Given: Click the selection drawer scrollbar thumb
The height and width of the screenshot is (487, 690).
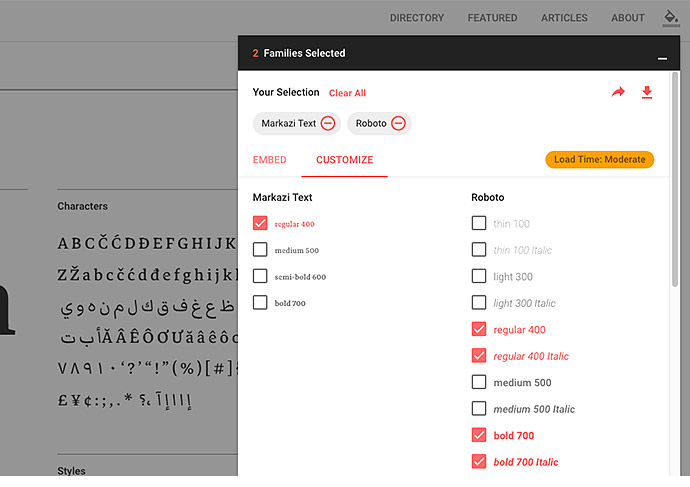Looking at the screenshot, I should coord(675,180).
